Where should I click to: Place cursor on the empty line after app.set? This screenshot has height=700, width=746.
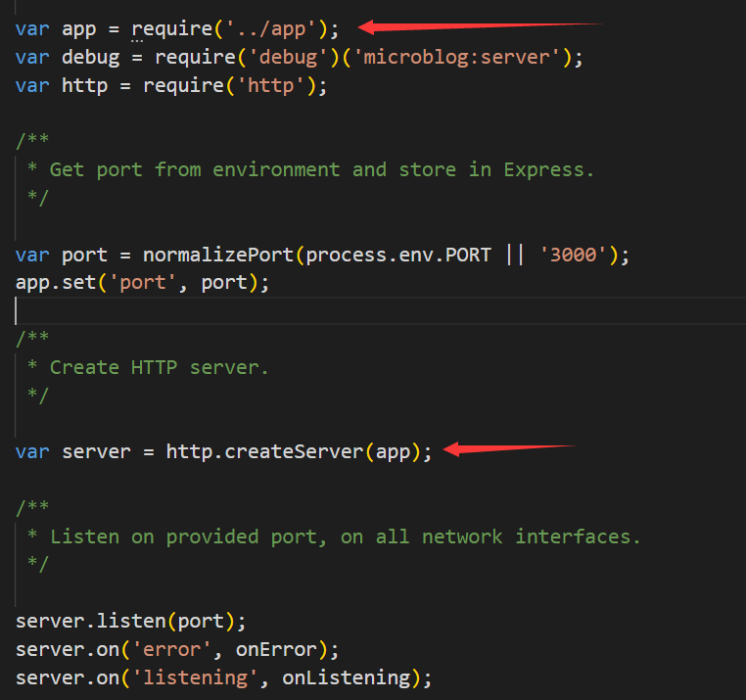381,311
